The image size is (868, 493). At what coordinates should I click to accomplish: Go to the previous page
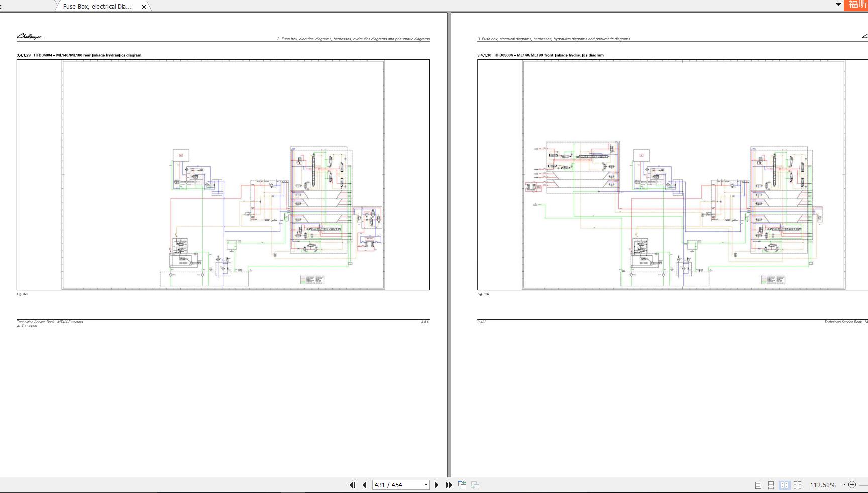365,485
